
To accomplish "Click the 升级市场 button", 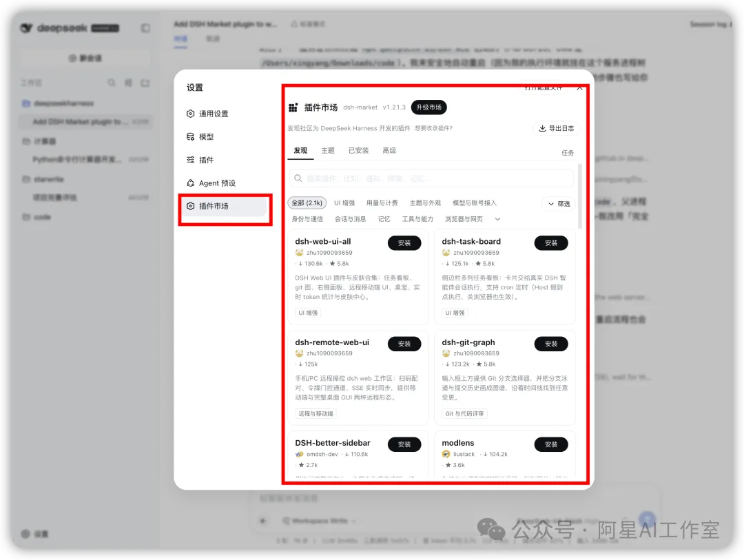I will click(429, 107).
